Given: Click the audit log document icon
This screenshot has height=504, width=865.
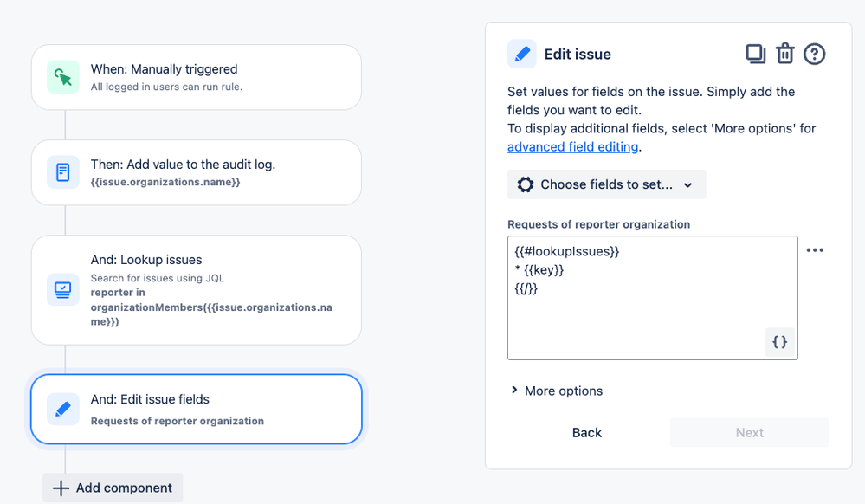Looking at the screenshot, I should (63, 172).
